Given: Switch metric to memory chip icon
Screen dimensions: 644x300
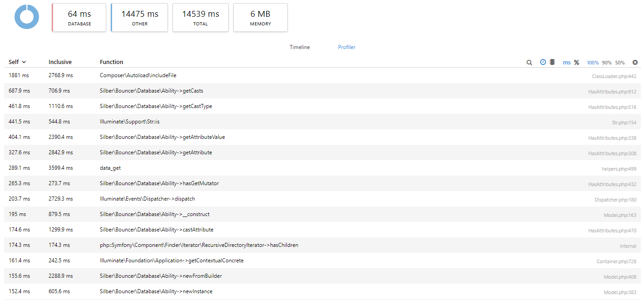Looking at the screenshot, I should coord(552,62).
